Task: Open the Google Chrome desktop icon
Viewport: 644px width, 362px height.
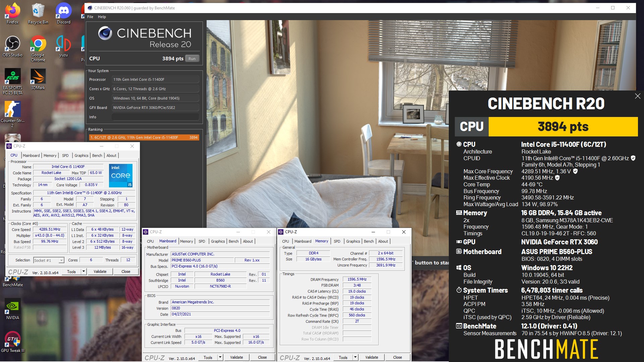Action: coord(38,49)
